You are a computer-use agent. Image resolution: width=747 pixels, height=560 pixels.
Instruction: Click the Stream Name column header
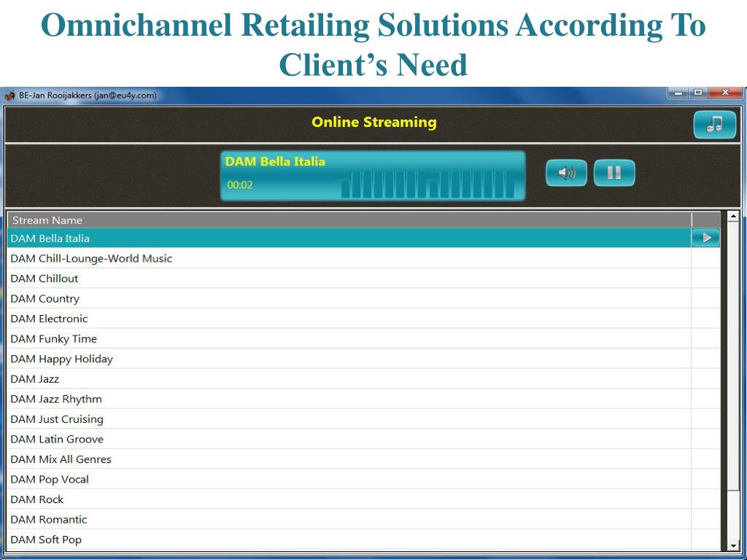coord(349,220)
